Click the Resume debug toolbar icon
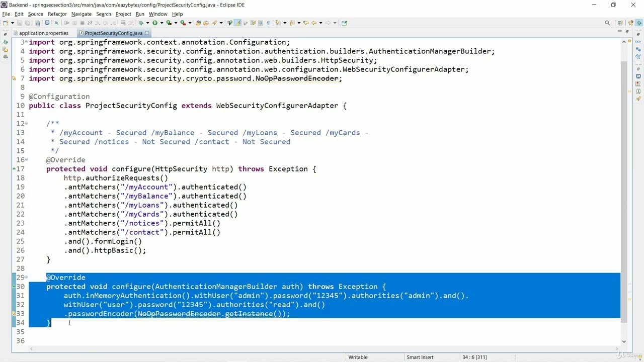The image size is (644, 362). 66,23
